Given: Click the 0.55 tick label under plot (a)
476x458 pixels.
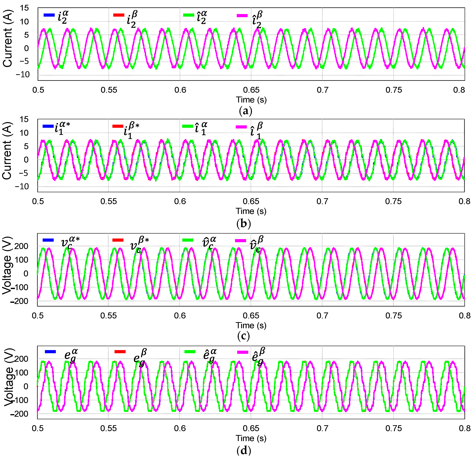Looking at the screenshot, I should point(109,90).
